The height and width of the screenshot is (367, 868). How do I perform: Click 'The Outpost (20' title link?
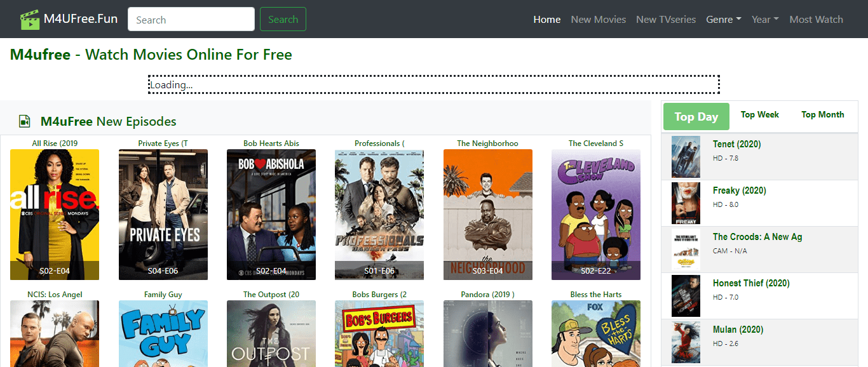pos(271,294)
